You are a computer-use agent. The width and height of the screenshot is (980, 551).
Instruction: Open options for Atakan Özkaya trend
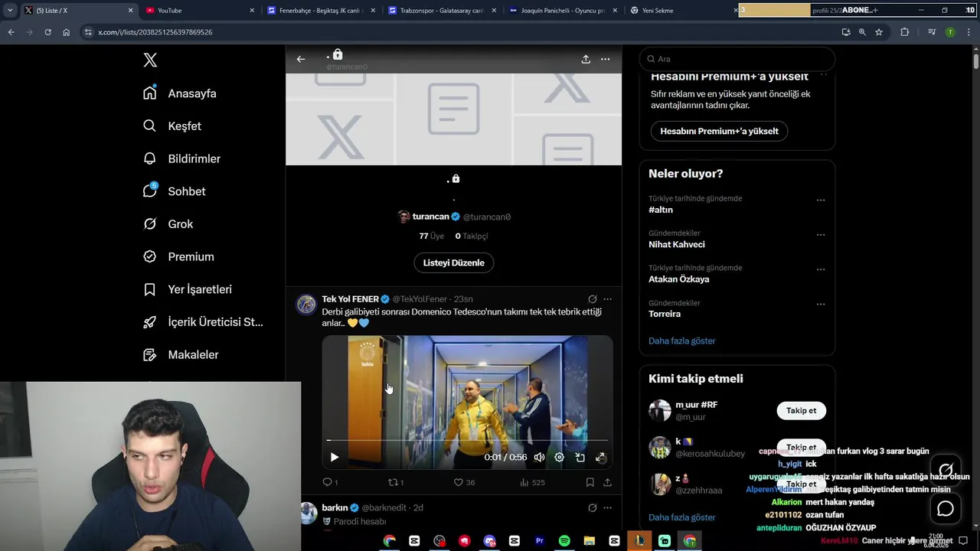[821, 270]
